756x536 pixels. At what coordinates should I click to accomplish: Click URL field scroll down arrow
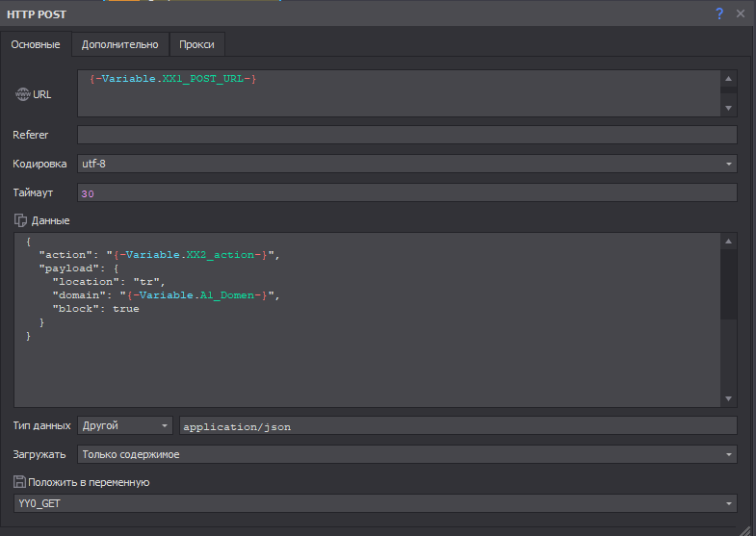point(729,108)
